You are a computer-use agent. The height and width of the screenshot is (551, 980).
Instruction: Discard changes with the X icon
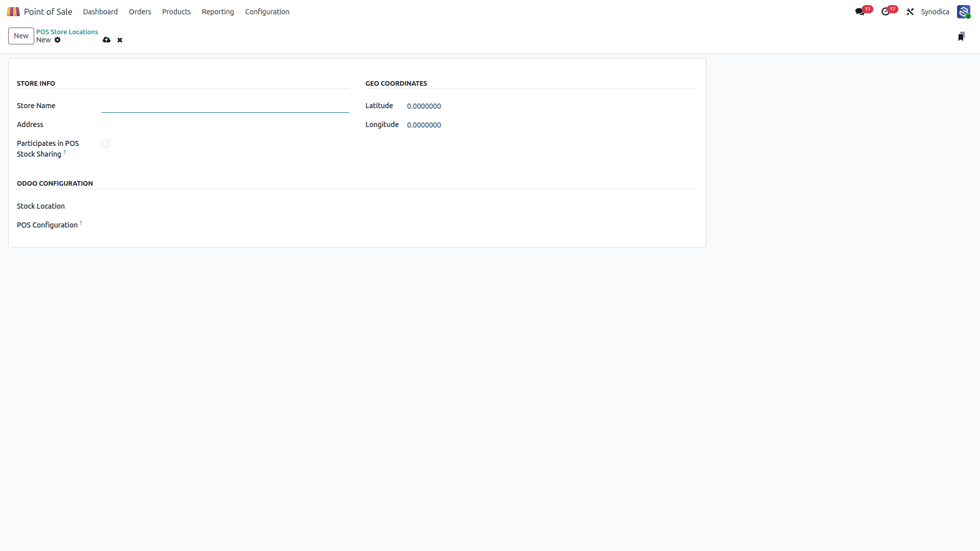120,40
